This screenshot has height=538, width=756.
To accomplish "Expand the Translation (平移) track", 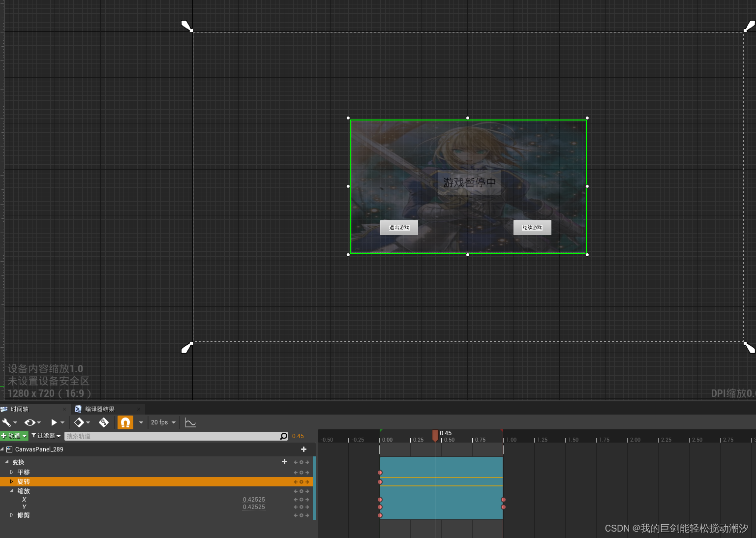I will (11, 472).
